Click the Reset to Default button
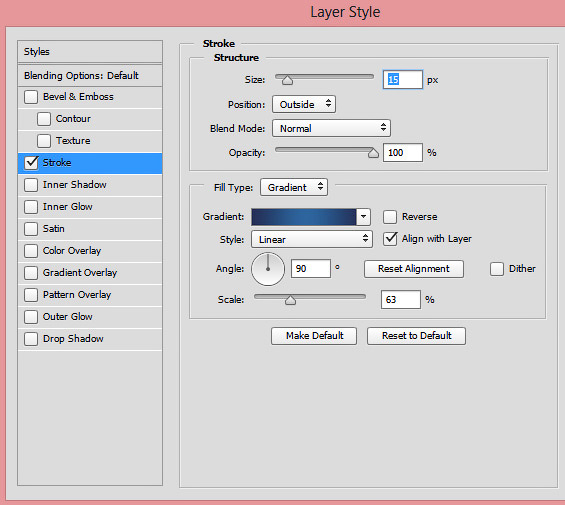The image size is (565, 505). (x=416, y=336)
